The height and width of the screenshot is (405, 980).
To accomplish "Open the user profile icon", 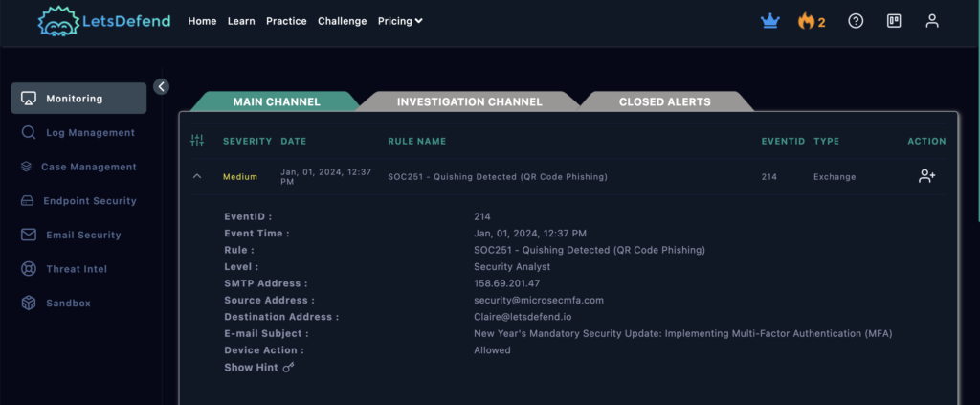I will pos(932,21).
